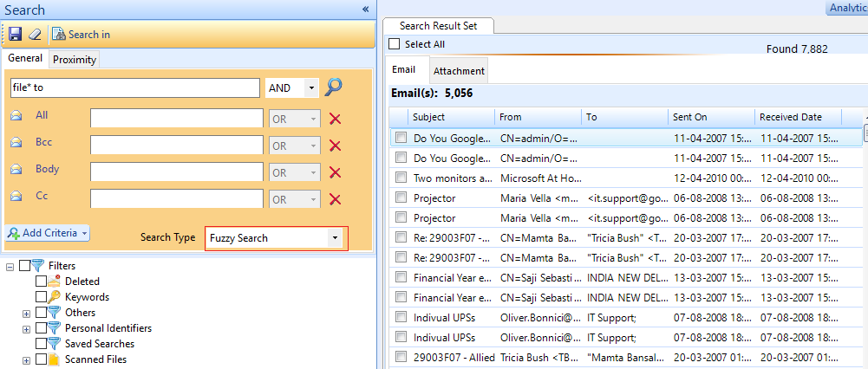Click the Keywords key icon
The image size is (868, 369).
(54, 296)
